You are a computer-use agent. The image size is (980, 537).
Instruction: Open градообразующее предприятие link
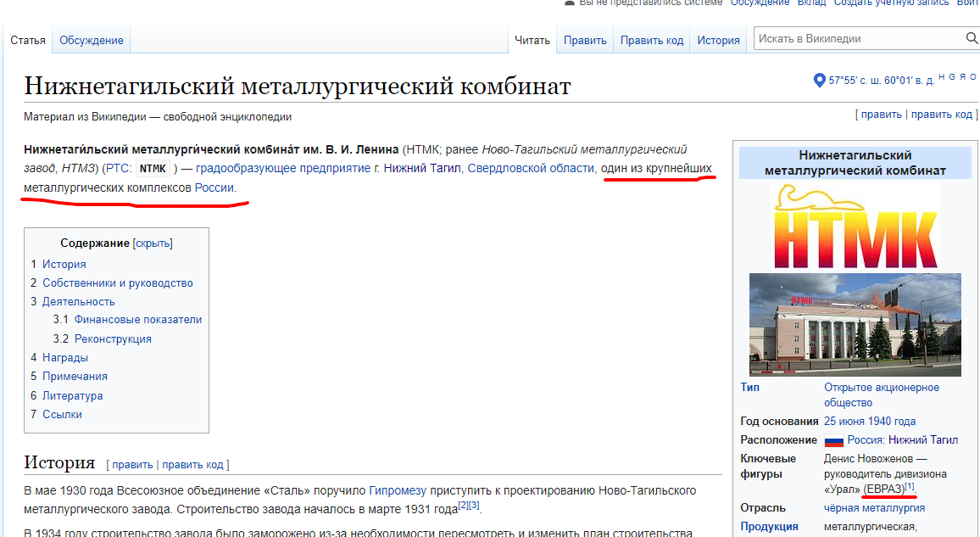pyautogui.click(x=283, y=168)
